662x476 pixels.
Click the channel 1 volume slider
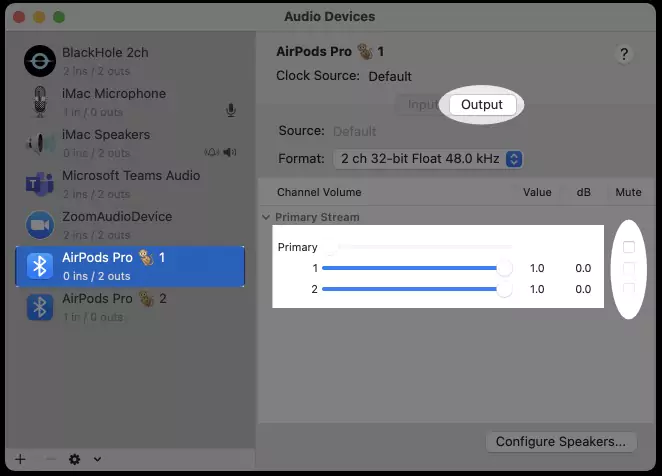[x=417, y=268]
